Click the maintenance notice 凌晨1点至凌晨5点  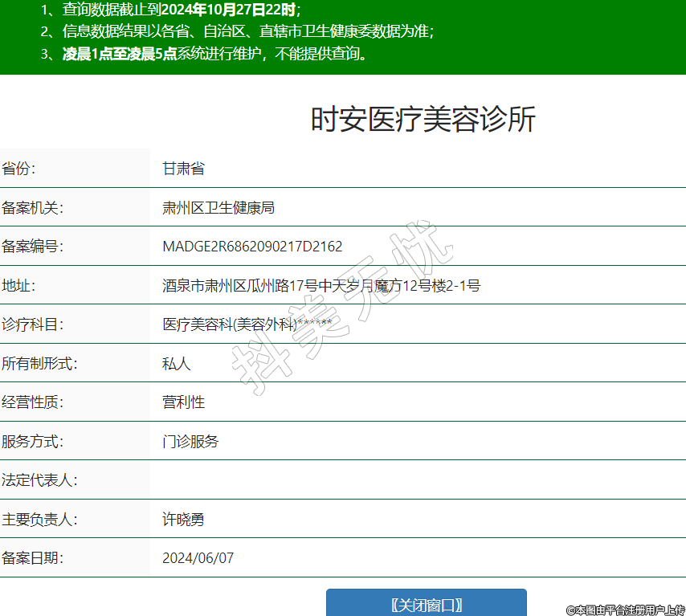(x=120, y=55)
